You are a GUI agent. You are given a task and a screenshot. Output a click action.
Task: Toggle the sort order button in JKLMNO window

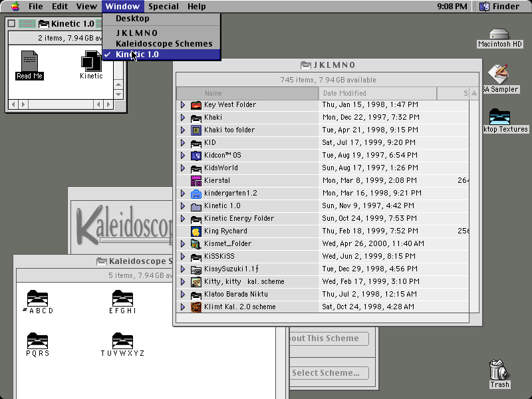coord(474,93)
